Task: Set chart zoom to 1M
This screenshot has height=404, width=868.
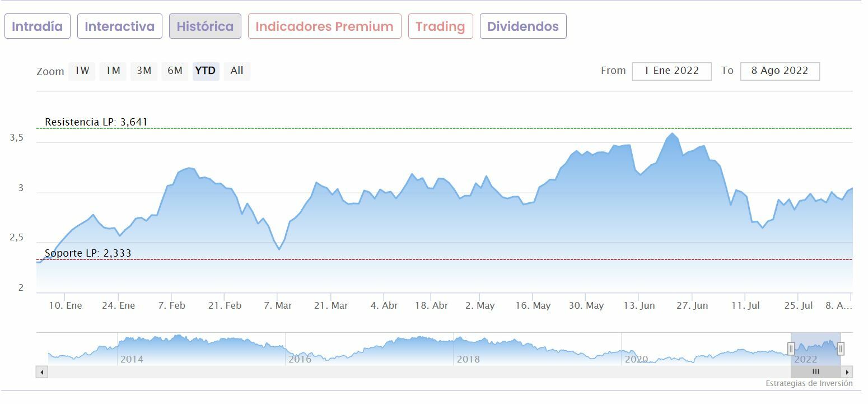Action: (x=113, y=71)
